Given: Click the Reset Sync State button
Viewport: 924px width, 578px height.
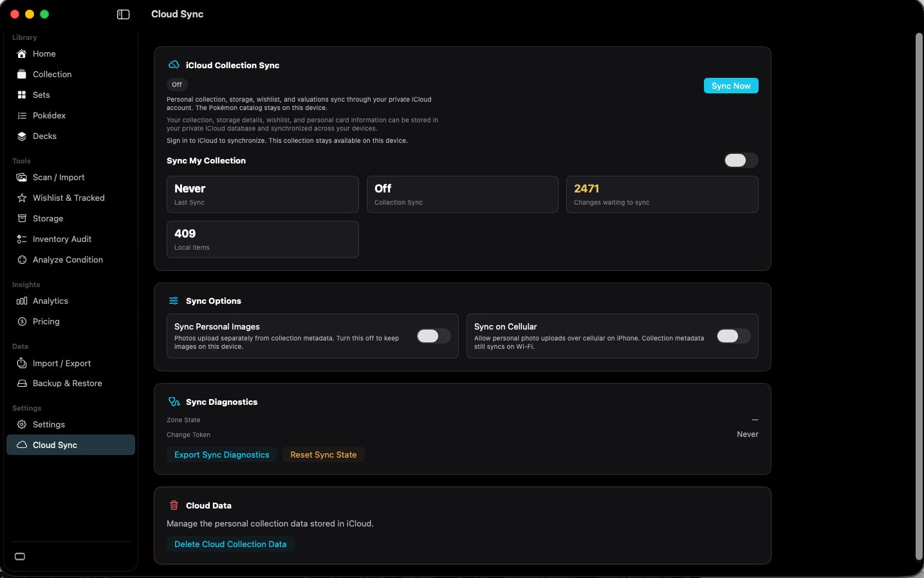Looking at the screenshot, I should [323, 454].
